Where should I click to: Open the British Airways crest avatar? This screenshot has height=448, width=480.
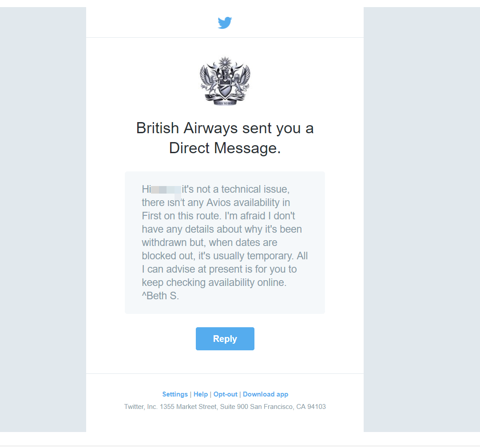pos(225,81)
